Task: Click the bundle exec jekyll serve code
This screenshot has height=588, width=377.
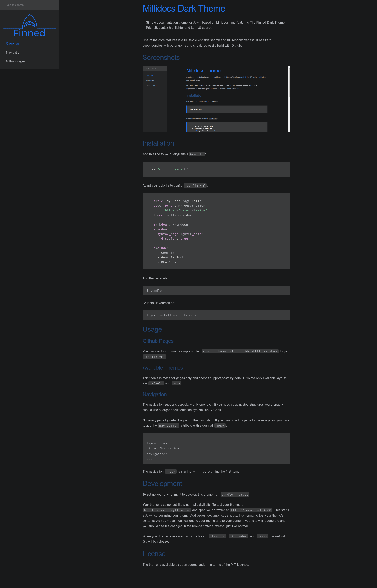Action: click(167, 510)
